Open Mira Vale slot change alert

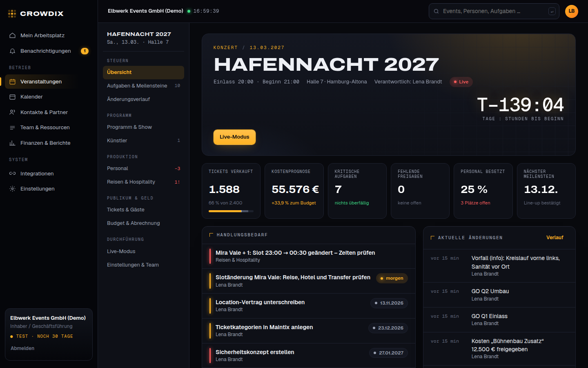pos(309,256)
